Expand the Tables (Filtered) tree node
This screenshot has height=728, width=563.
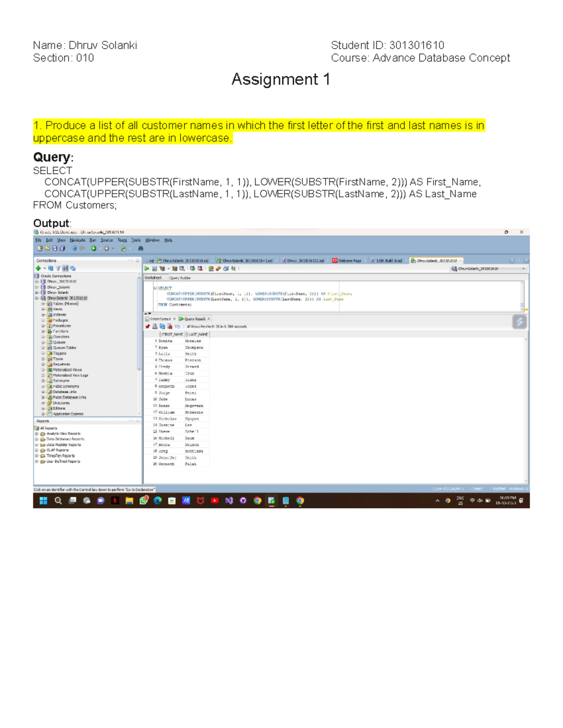(x=43, y=304)
